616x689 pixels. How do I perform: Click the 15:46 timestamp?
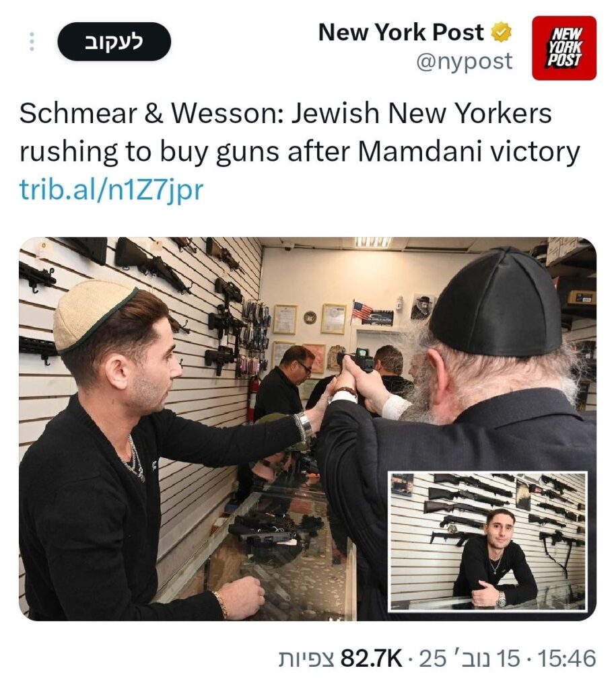(567, 658)
